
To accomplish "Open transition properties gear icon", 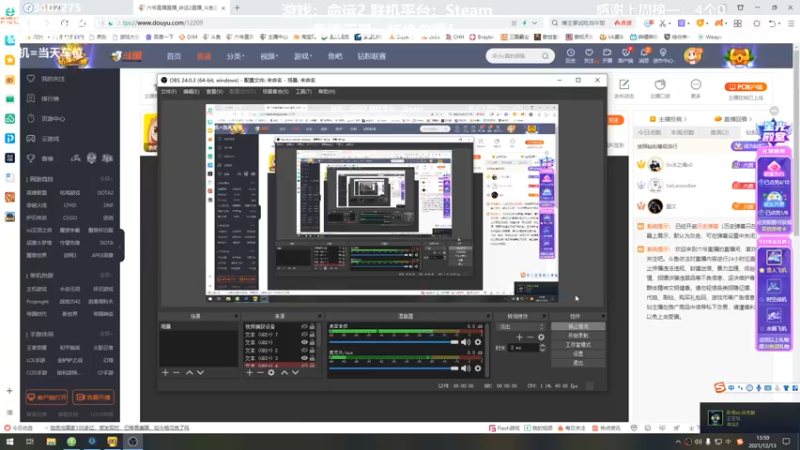I will click(x=541, y=337).
